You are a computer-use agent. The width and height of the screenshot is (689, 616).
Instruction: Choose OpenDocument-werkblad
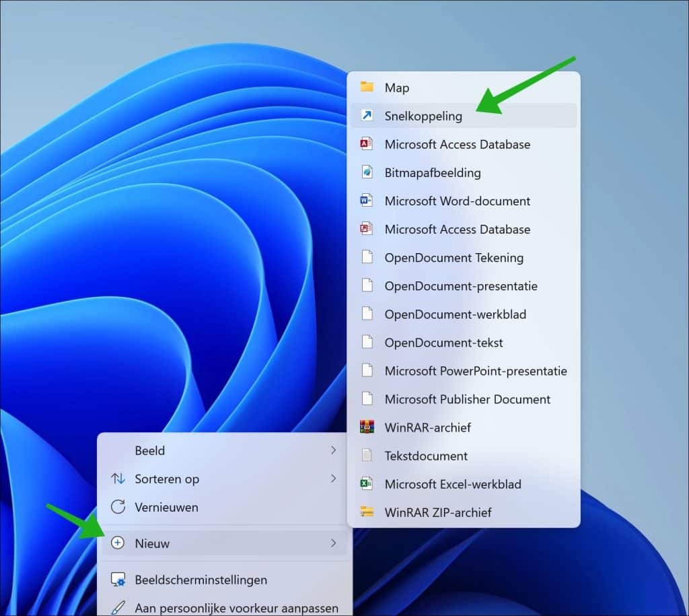(x=464, y=314)
